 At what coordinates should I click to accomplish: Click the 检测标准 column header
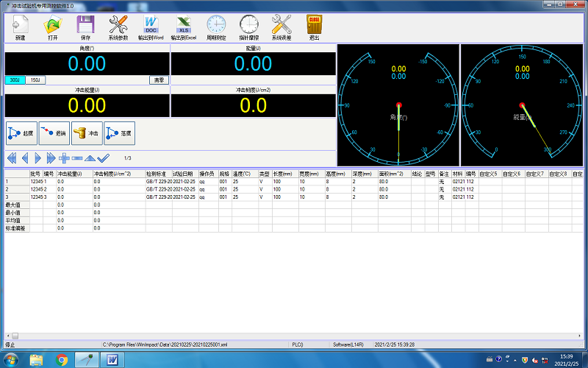pos(159,174)
